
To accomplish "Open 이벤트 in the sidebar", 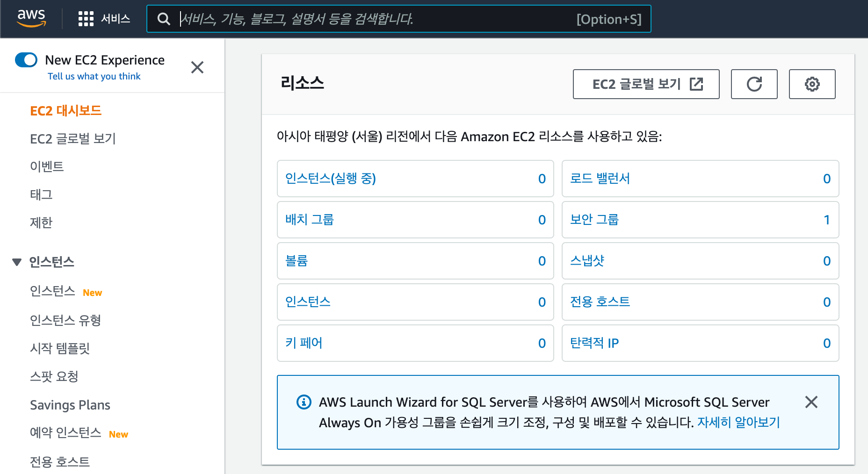I will pyautogui.click(x=47, y=166).
